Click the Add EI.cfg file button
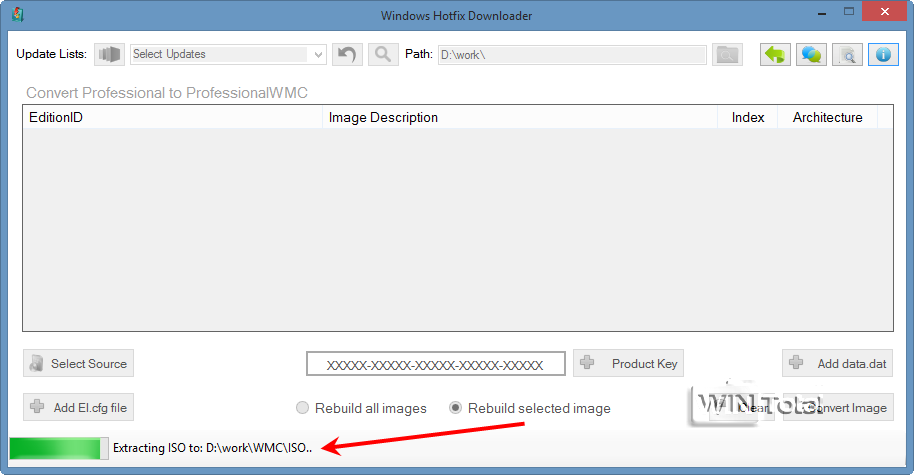This screenshot has width=914, height=475. click(79, 407)
